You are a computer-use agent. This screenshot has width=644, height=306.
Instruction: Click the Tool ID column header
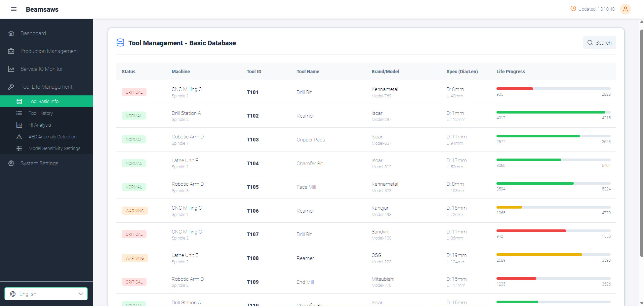(x=254, y=72)
